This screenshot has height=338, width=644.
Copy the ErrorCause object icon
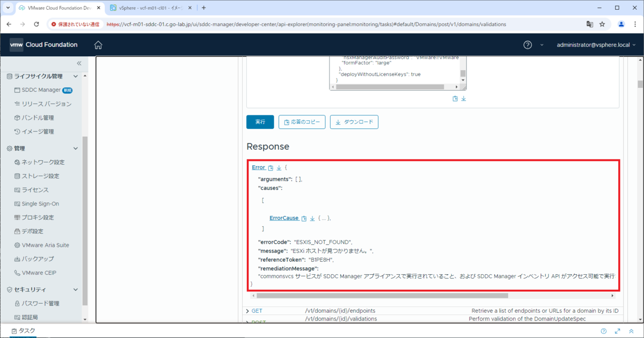coord(304,218)
